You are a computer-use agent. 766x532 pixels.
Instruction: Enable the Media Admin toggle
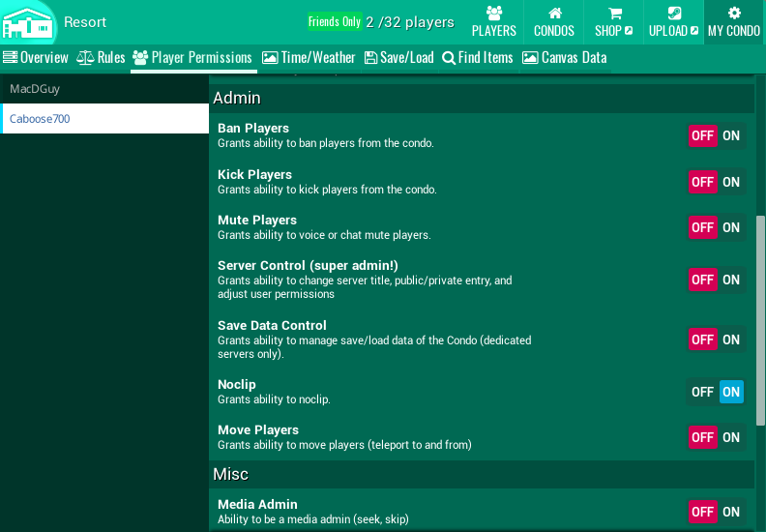pyautogui.click(x=731, y=512)
